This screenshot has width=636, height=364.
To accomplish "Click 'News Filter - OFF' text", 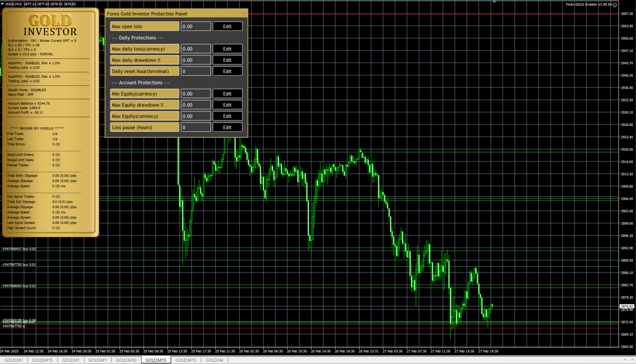I will pos(21,95).
